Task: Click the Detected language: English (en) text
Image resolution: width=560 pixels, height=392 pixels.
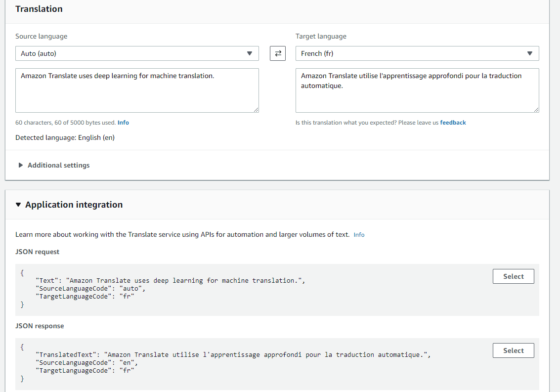Action: pyautogui.click(x=65, y=137)
